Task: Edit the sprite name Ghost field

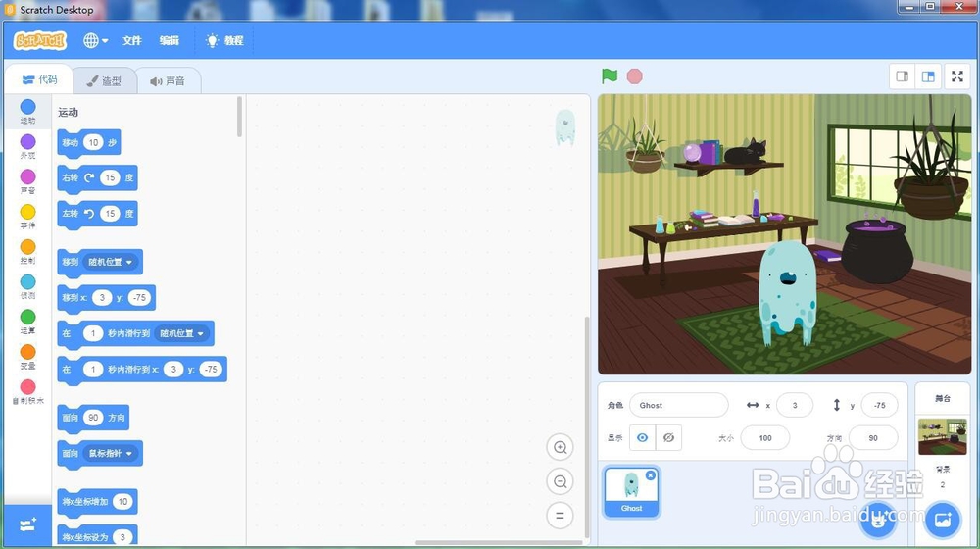Action: (x=679, y=405)
